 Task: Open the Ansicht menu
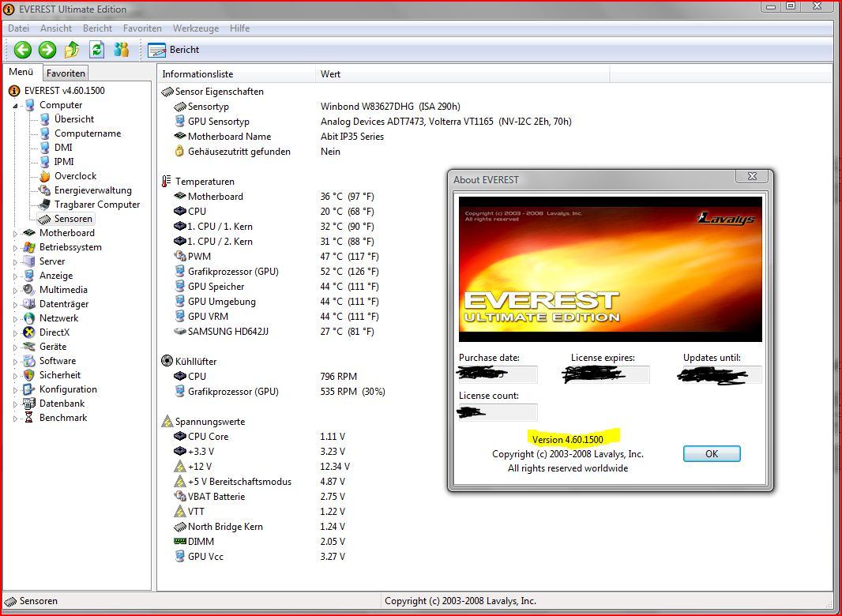click(56, 28)
